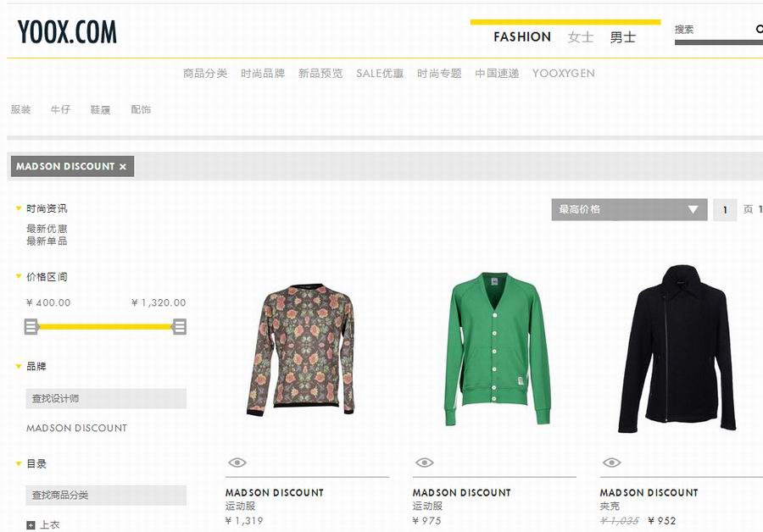
Task: Focus the 查找设计师 brand search field
Action: pyautogui.click(x=106, y=399)
